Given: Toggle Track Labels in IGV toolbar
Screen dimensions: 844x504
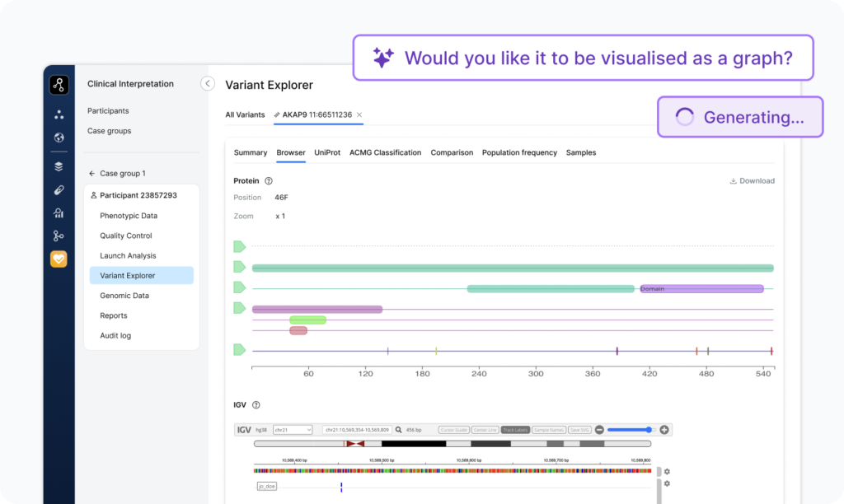Looking at the screenshot, I should pyautogui.click(x=515, y=430).
